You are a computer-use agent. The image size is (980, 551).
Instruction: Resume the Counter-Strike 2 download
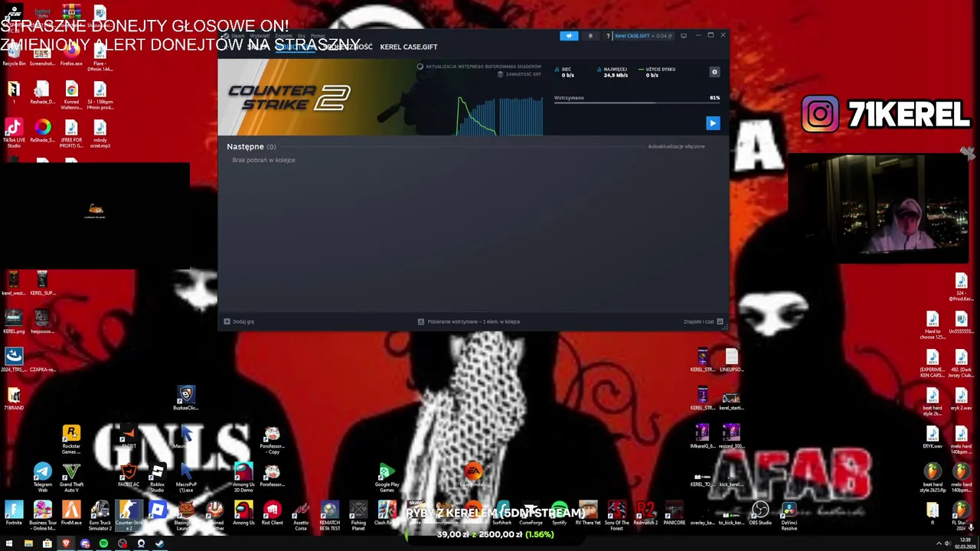coord(713,123)
